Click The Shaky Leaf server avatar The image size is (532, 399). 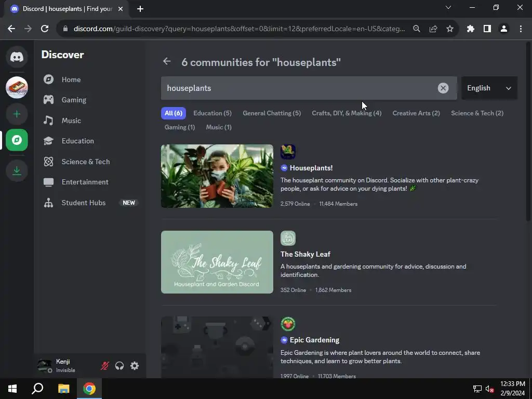coord(288,238)
